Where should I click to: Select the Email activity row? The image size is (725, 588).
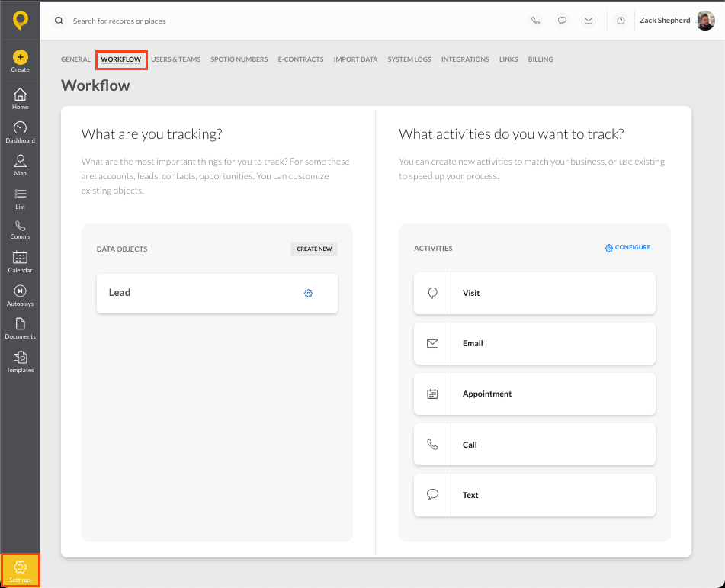point(535,344)
